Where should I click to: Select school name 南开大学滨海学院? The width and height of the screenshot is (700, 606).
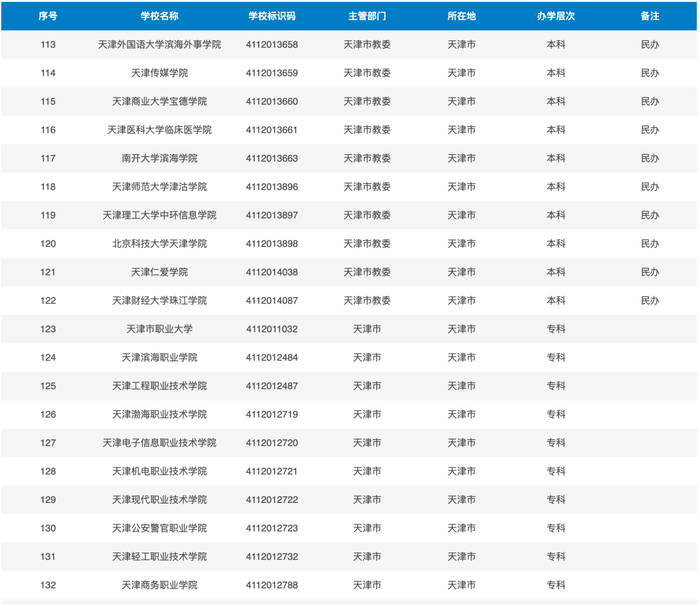(x=159, y=159)
